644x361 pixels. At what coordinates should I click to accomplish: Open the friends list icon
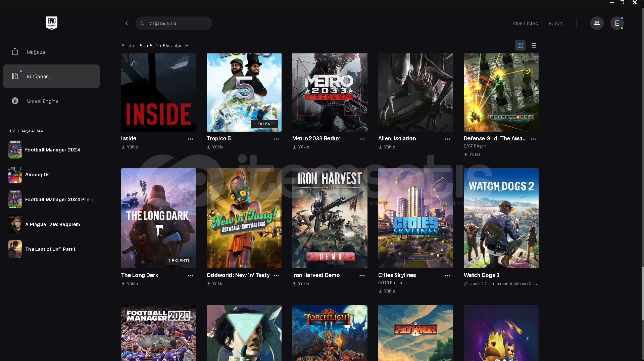pos(597,23)
